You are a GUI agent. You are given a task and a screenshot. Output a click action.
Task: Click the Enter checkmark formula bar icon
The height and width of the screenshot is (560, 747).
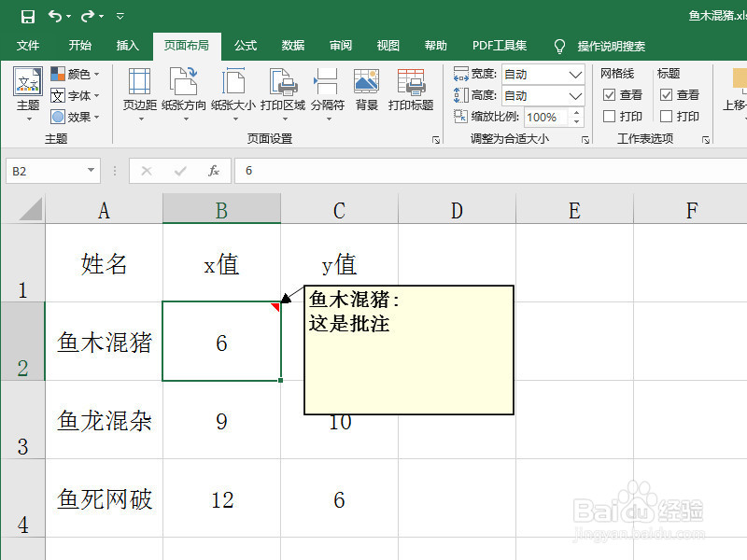(180, 171)
